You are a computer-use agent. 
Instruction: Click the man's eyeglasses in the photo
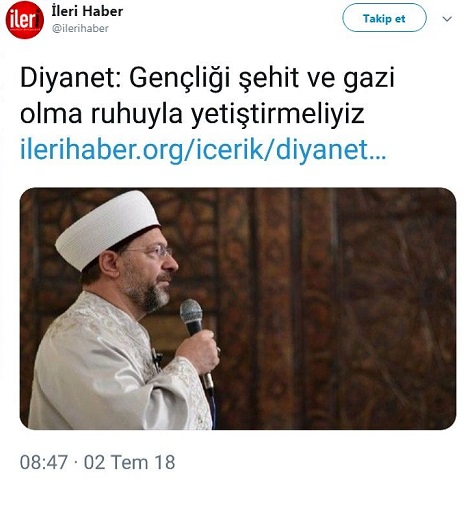pyautogui.click(x=152, y=251)
